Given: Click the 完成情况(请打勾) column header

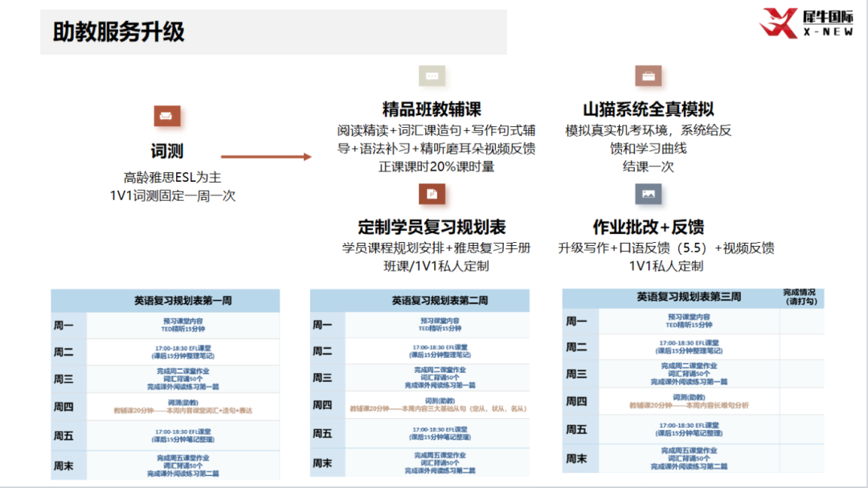Looking at the screenshot, I should point(800,297).
